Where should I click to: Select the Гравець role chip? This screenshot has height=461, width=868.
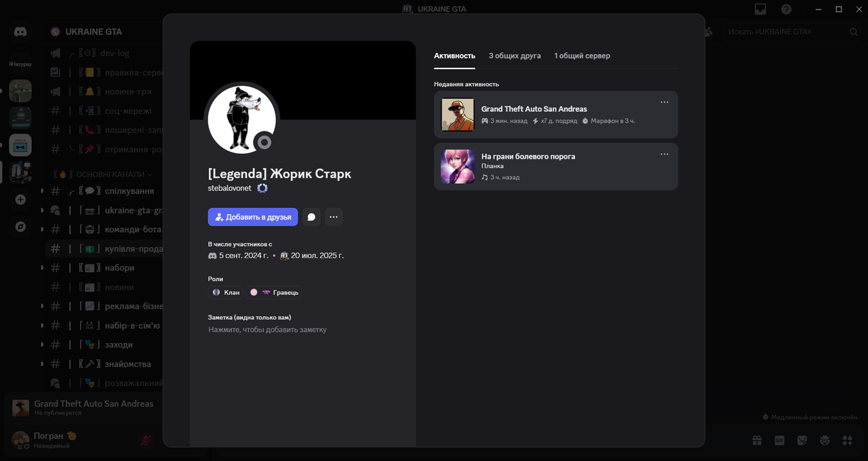pyautogui.click(x=275, y=292)
